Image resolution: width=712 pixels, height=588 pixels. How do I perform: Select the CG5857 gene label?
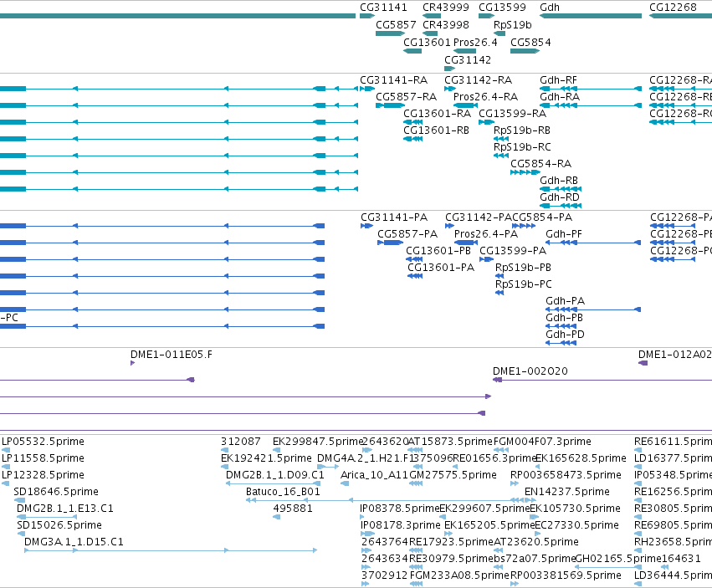click(396, 25)
